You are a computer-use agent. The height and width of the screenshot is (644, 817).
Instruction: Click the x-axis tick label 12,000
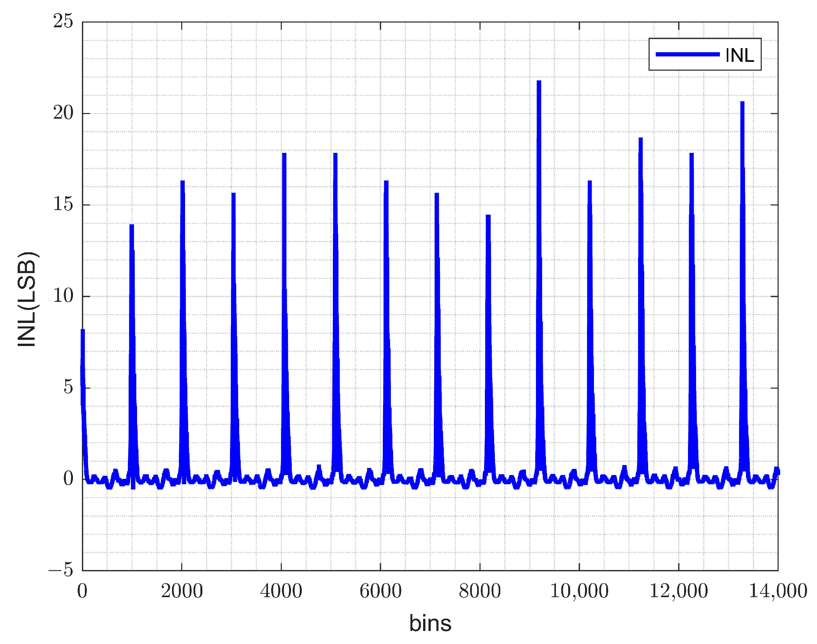point(678,591)
